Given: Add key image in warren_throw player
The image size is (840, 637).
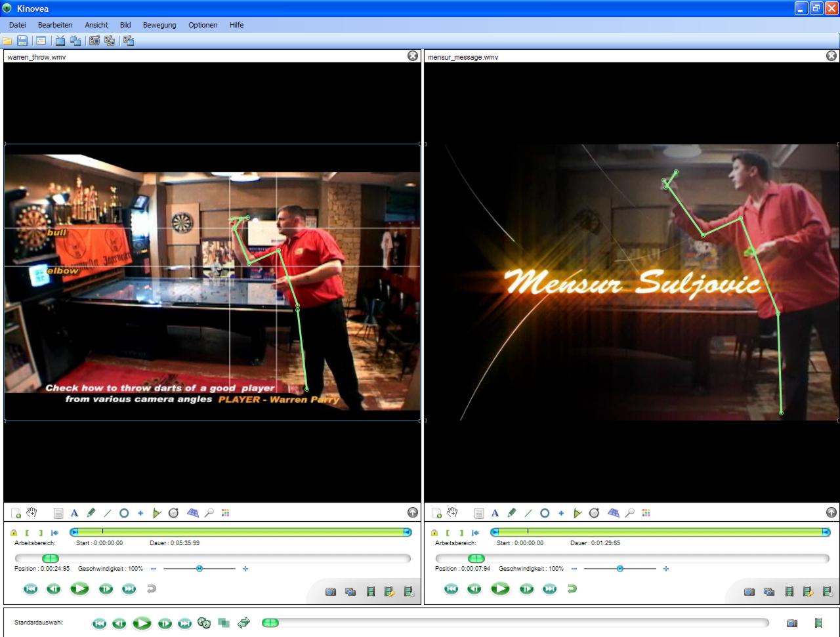Looking at the screenshot, I should pos(14,513).
